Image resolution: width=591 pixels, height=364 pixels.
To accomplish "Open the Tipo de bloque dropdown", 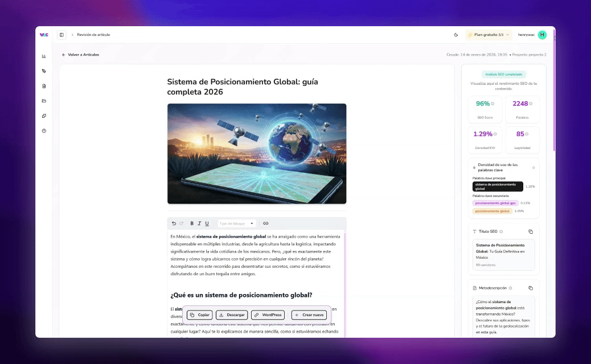I will [x=237, y=224].
